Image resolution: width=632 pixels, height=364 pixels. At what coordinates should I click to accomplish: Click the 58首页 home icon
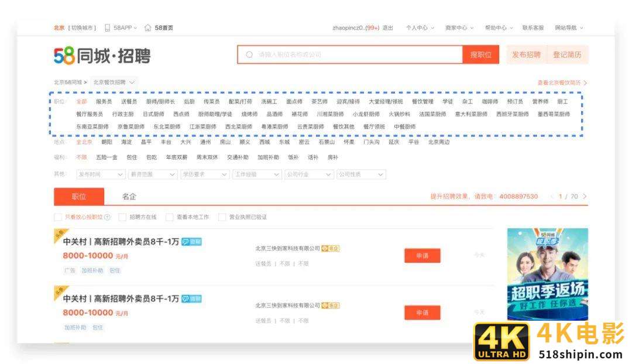[147, 27]
